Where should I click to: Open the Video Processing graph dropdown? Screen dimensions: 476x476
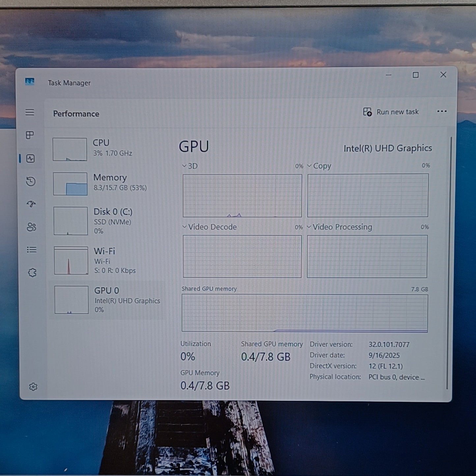(339, 227)
